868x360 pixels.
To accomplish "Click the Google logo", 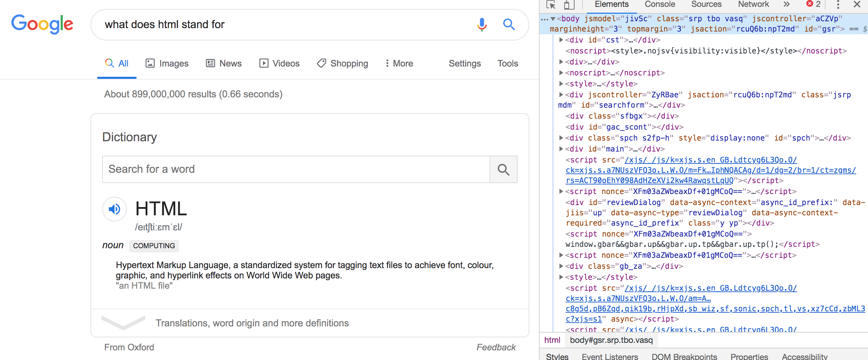I will tap(42, 24).
